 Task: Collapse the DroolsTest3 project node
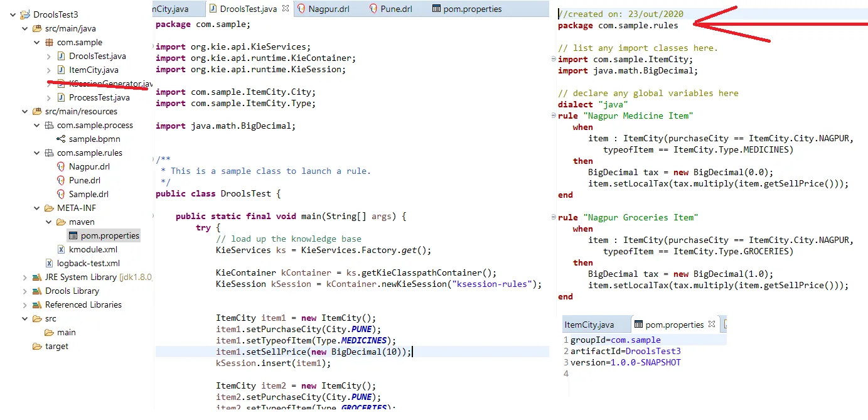coord(13,14)
